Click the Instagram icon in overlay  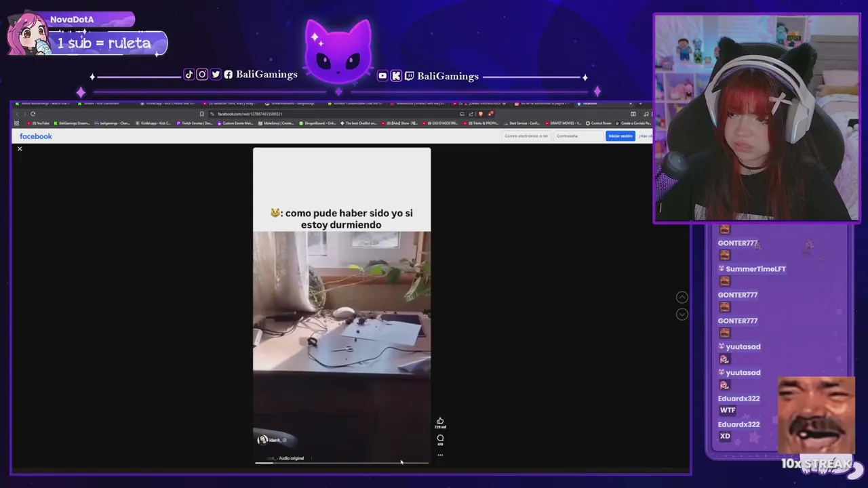pos(202,75)
